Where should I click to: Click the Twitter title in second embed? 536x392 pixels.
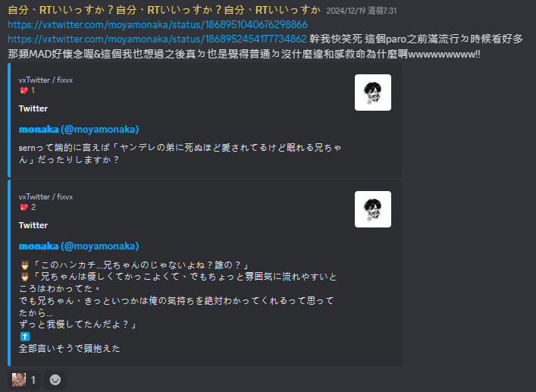33,225
